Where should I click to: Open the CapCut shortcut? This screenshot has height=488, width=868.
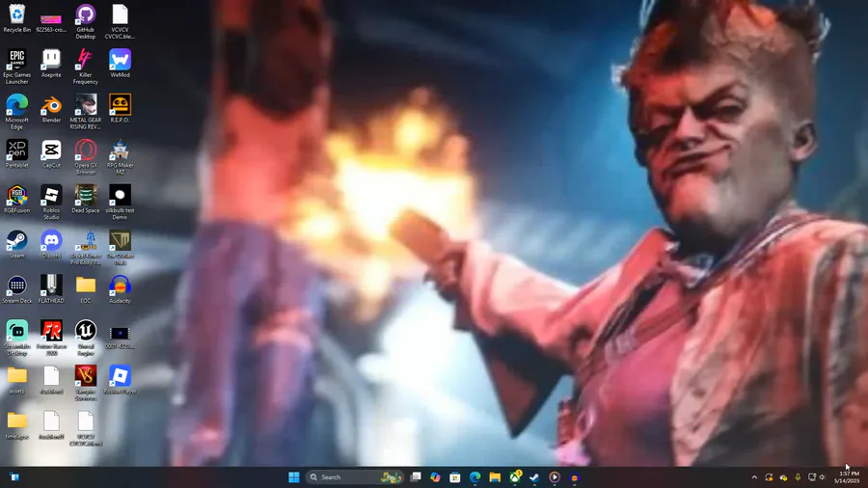(51, 153)
